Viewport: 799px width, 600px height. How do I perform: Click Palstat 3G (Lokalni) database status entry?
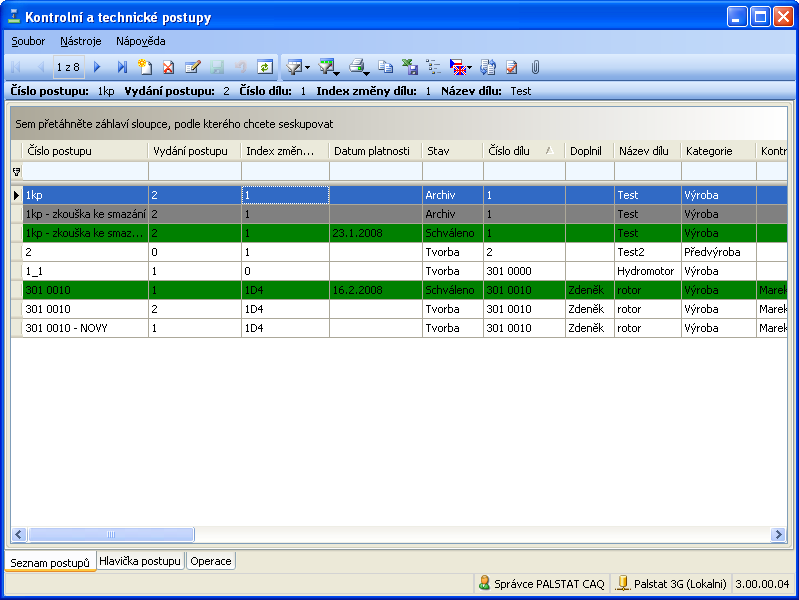click(671, 583)
